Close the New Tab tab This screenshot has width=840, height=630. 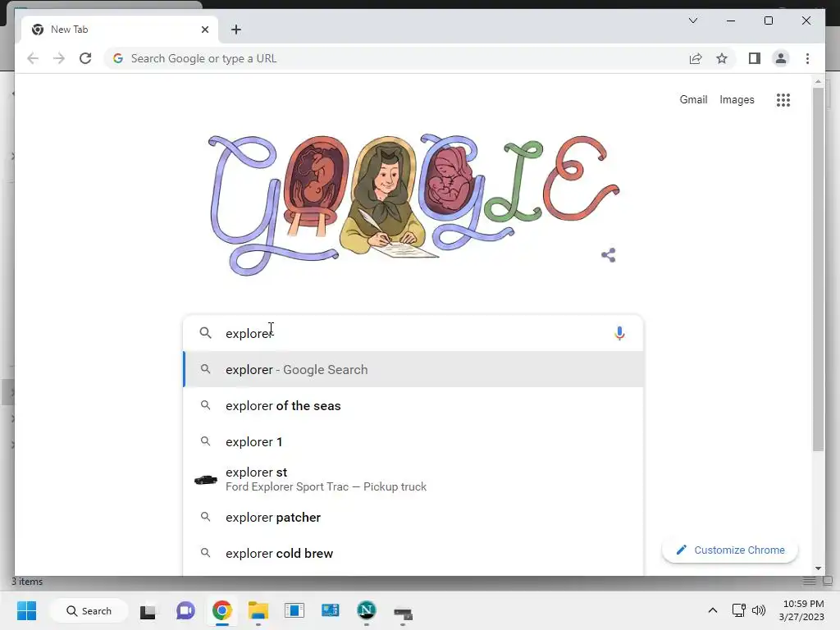click(x=204, y=30)
